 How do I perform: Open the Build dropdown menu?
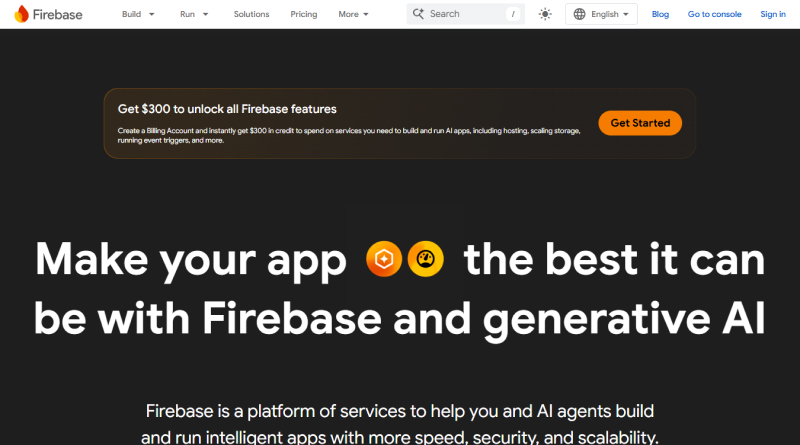(x=138, y=14)
